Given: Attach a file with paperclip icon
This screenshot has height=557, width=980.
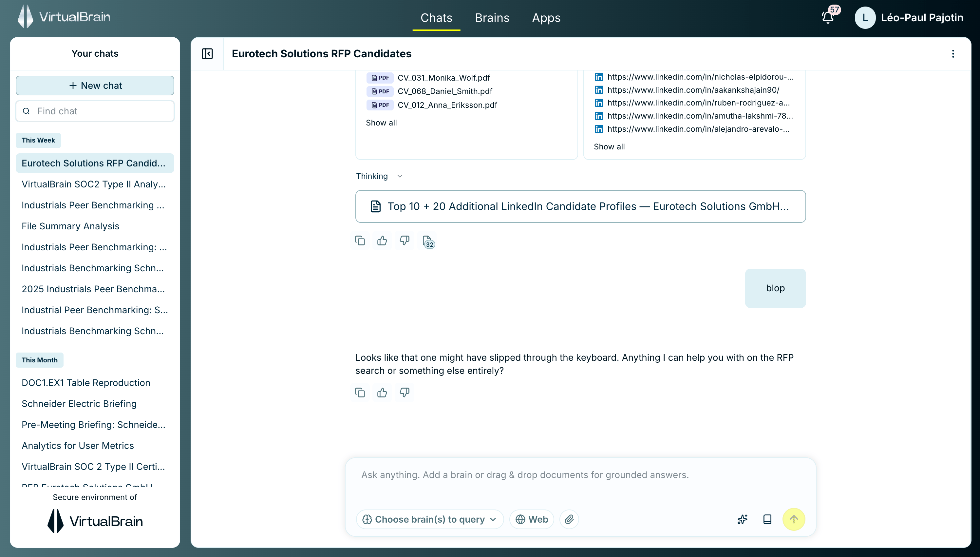Looking at the screenshot, I should click(569, 519).
